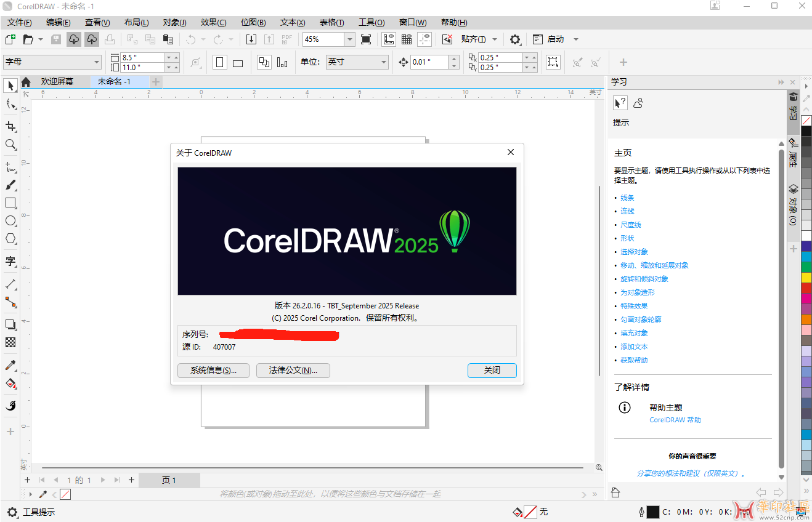
Task: Open the 线条 hint topic link
Action: 627,198
